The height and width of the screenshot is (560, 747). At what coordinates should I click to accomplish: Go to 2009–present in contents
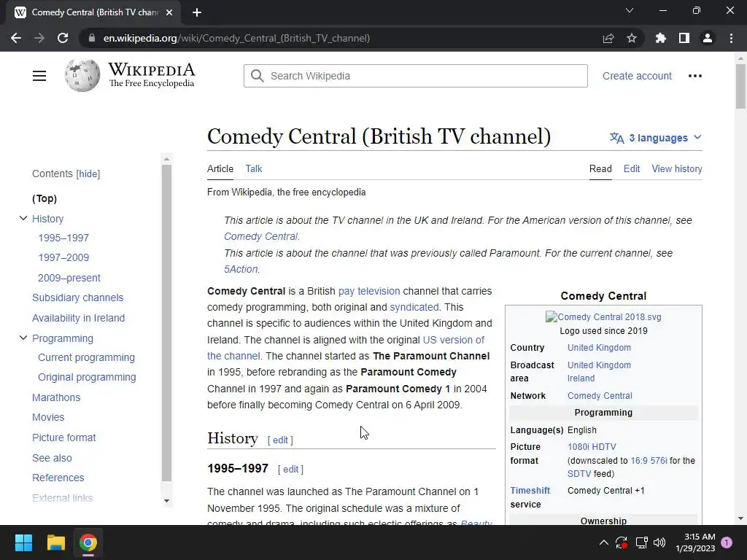click(x=69, y=278)
